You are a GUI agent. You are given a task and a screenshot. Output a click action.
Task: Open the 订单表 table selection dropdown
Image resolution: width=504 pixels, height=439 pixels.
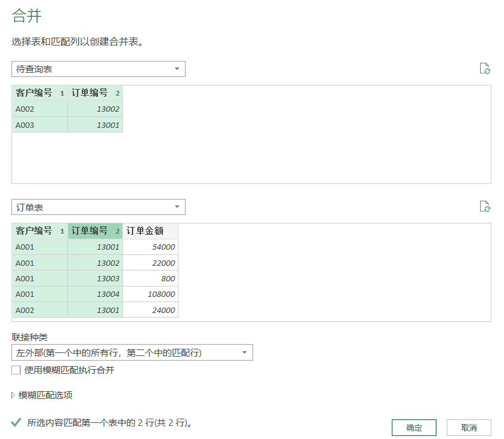tap(99, 207)
